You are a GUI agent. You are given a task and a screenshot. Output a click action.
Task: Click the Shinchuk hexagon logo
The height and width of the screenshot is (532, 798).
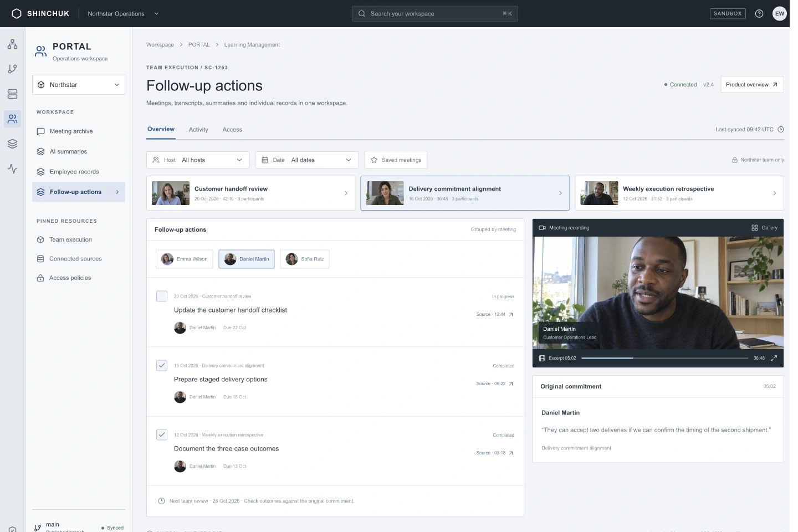point(17,14)
